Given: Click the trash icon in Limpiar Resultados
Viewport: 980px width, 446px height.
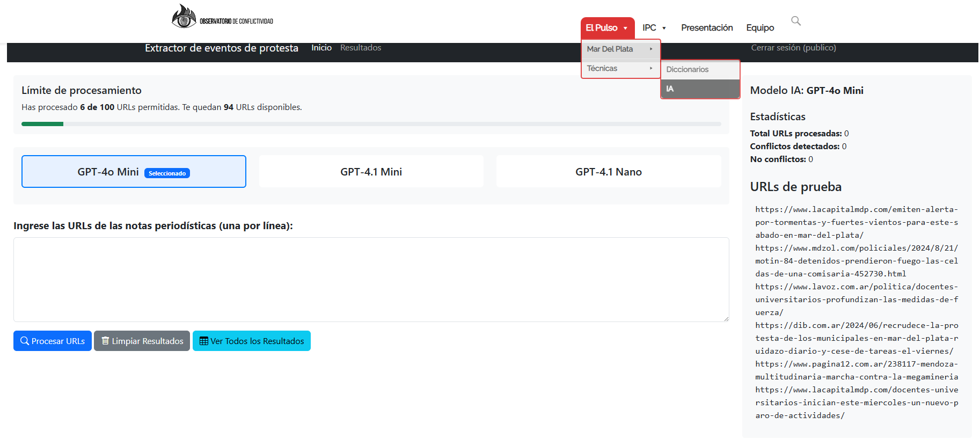Looking at the screenshot, I should (105, 341).
